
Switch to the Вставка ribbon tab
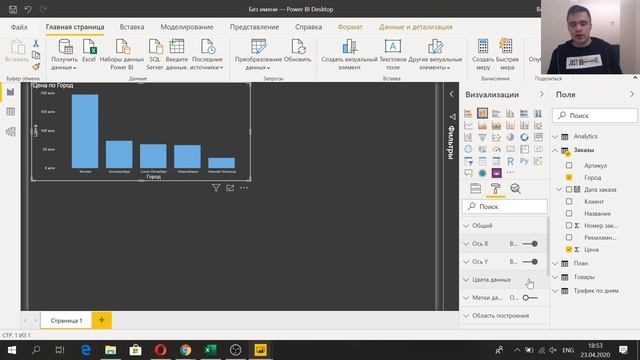tap(132, 27)
